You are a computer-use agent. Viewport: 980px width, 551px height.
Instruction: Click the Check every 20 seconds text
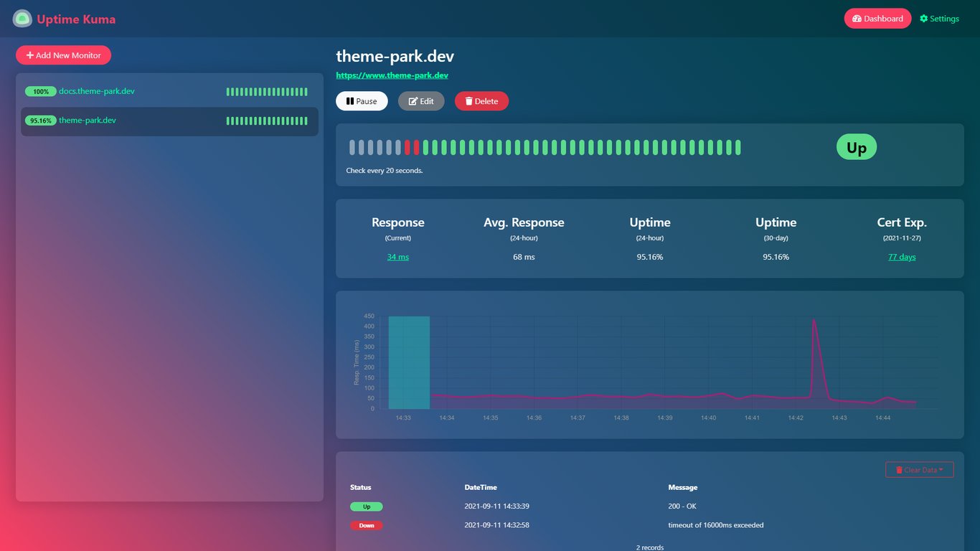pos(385,171)
